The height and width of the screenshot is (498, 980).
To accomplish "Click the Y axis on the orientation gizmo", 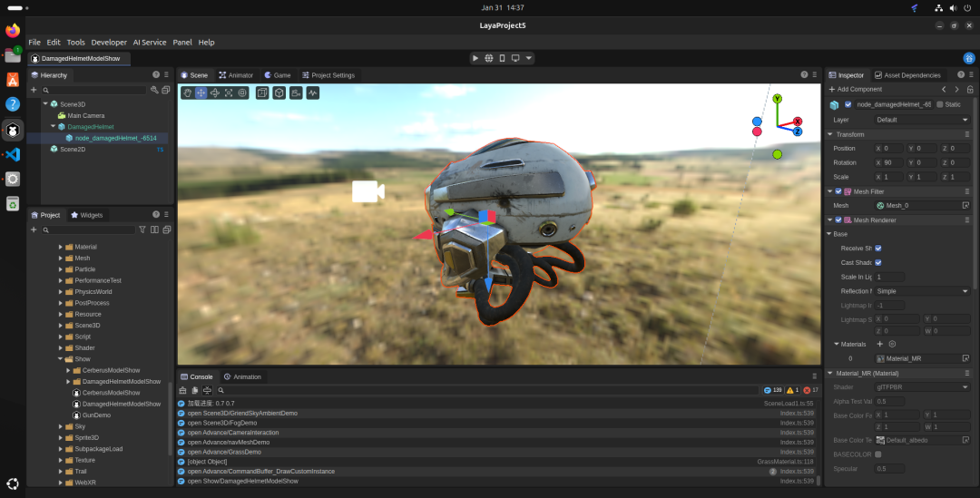I will click(x=777, y=99).
